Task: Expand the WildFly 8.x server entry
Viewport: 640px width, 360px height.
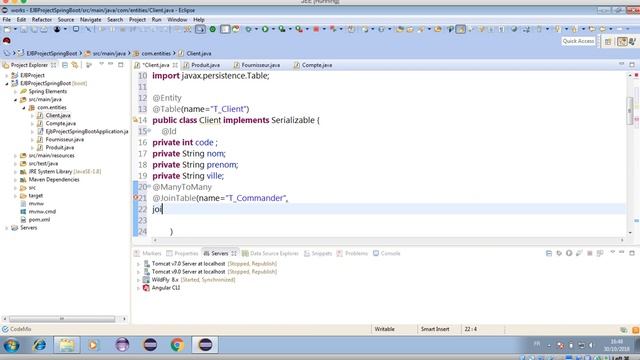Action: (x=138, y=280)
